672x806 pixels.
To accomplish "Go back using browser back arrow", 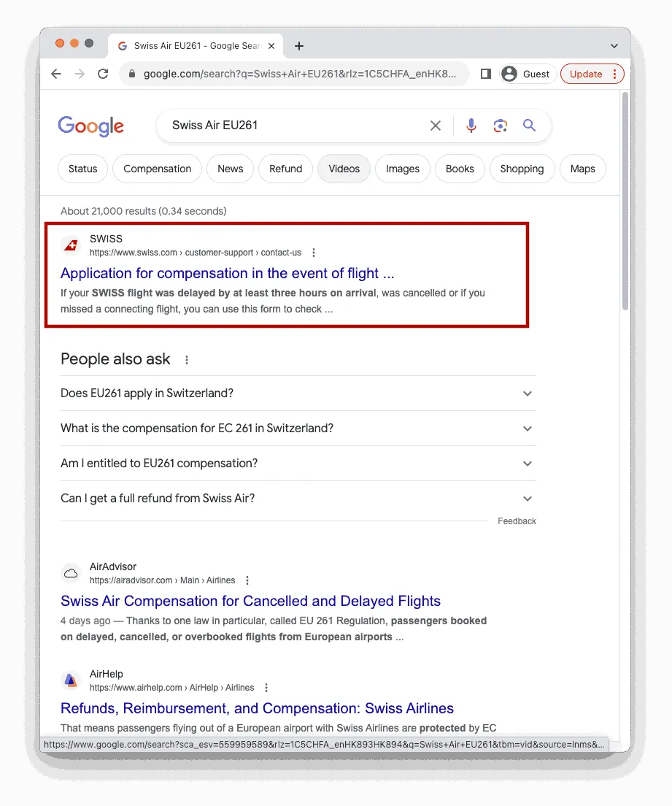I will point(56,74).
